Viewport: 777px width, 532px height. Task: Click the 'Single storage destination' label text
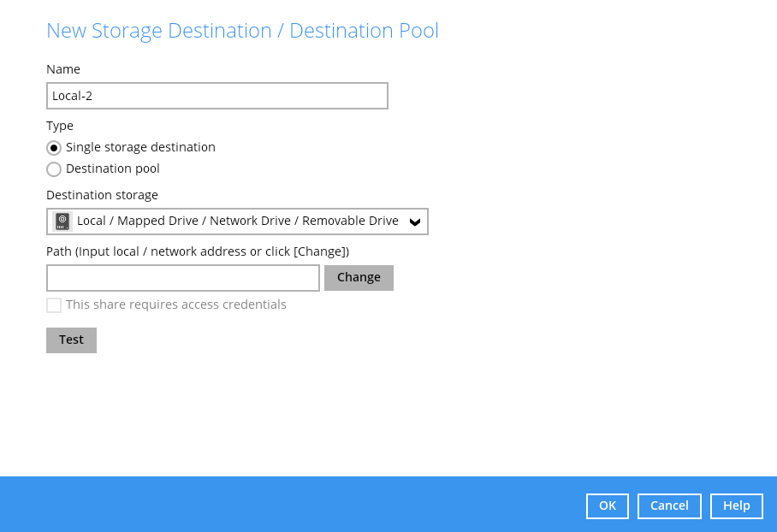[x=140, y=147]
